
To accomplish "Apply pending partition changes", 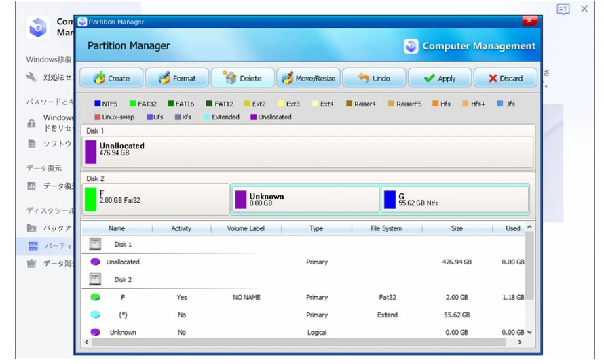I will click(x=439, y=78).
